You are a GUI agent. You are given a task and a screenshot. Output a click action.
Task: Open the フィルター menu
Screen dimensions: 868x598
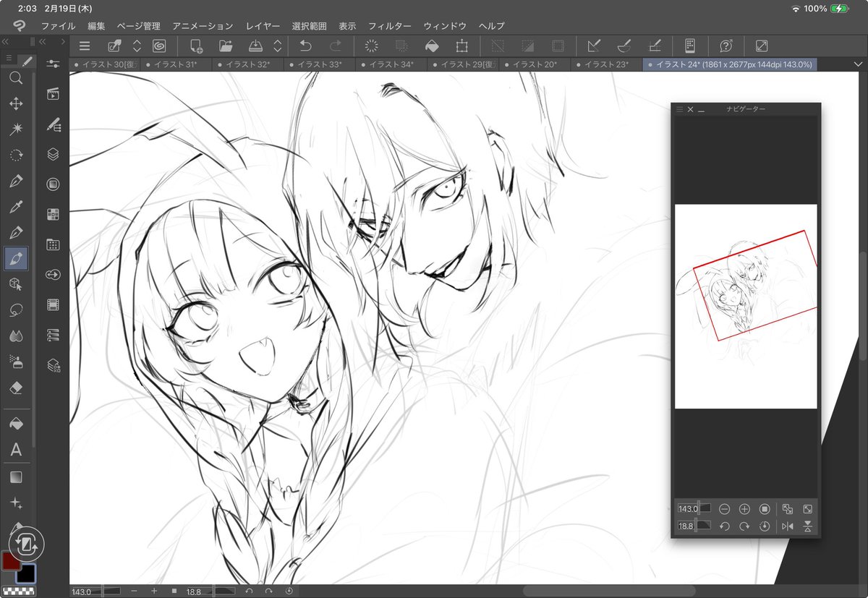[390, 25]
